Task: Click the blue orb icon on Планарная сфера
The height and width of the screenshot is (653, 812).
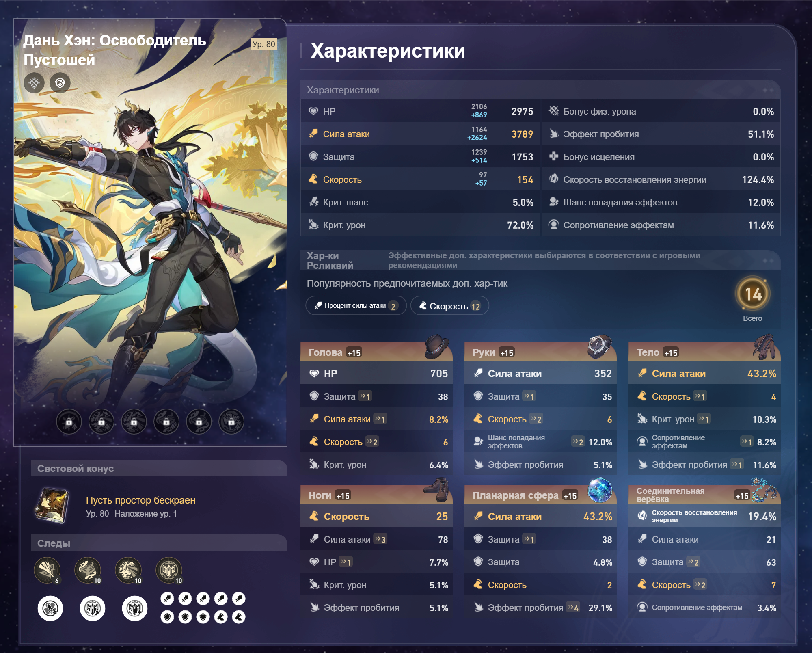Action: pos(600,489)
